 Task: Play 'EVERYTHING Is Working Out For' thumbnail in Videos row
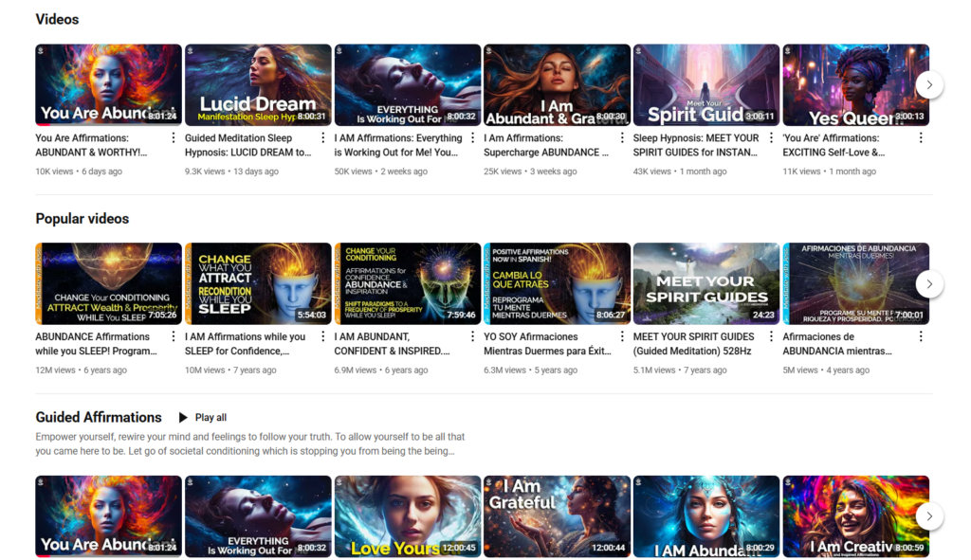tap(408, 84)
